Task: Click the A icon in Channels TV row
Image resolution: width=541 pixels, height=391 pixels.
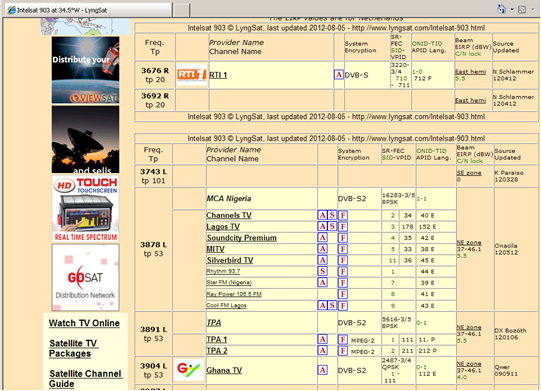Action: coord(322,215)
